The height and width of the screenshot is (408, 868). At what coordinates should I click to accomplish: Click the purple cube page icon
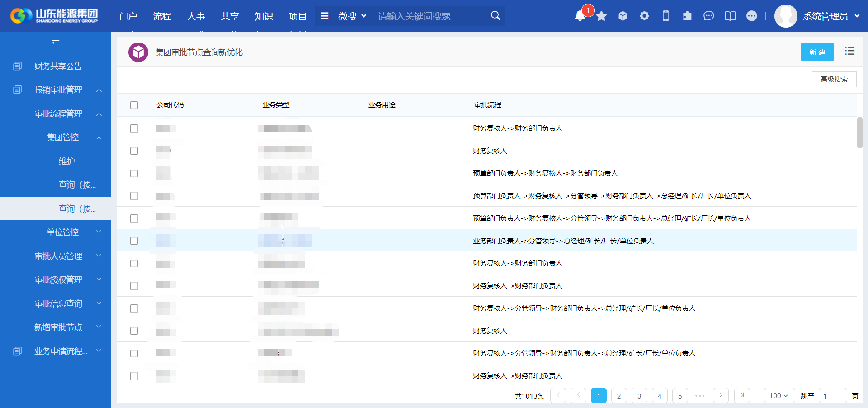coord(138,52)
